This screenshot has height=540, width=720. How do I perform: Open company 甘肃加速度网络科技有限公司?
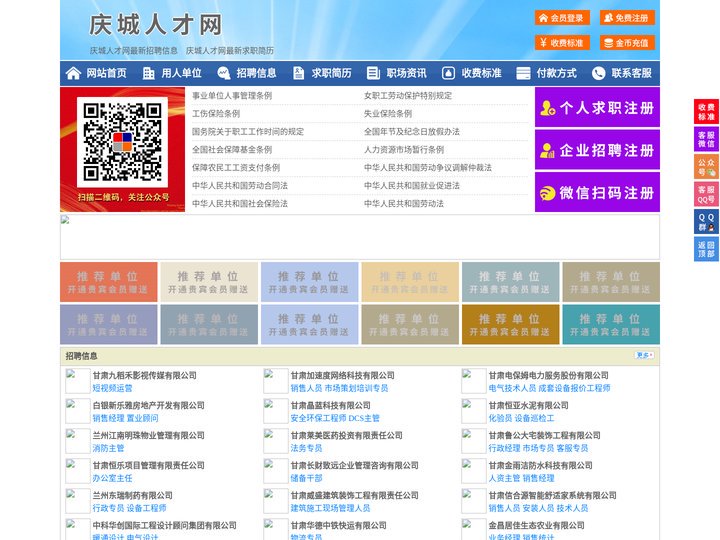tap(343, 375)
